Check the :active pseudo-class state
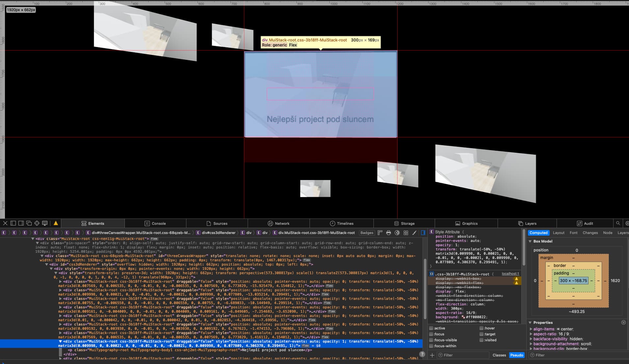This screenshot has width=629, height=364. [432, 328]
